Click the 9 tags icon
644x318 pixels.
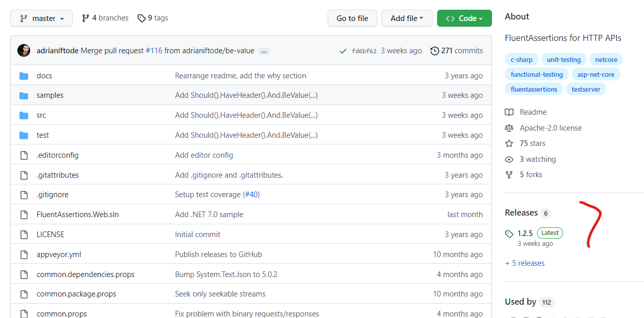[x=141, y=18]
